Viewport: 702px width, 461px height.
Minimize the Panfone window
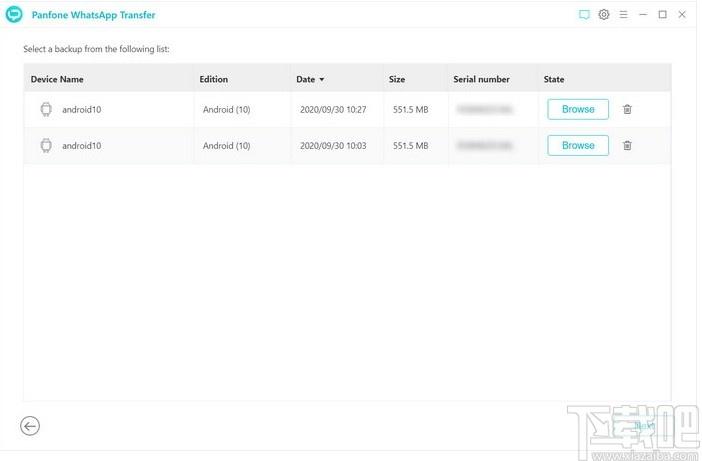[x=643, y=14]
